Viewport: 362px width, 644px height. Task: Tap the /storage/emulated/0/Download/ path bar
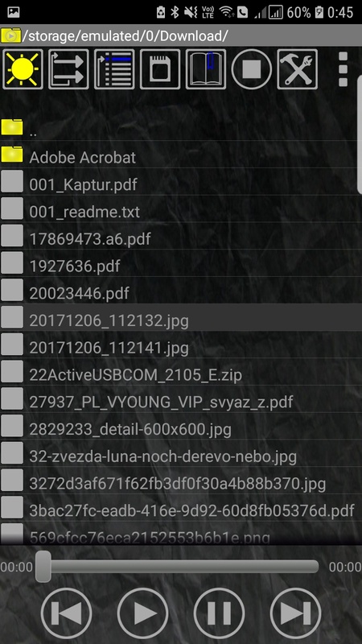click(x=181, y=36)
